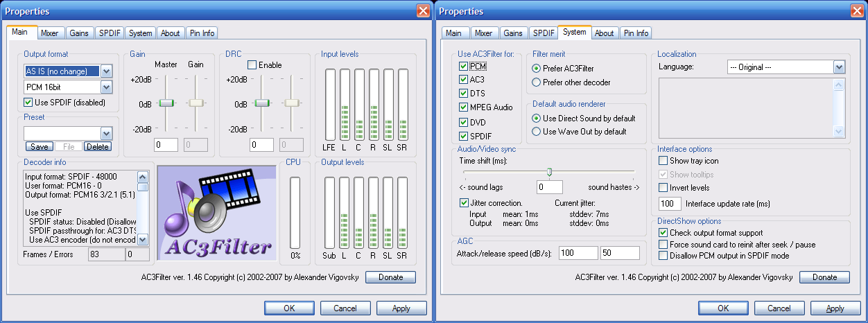The image size is (868, 323).
Task: Toggle the MPEG Audio checkbox
Action: click(463, 107)
